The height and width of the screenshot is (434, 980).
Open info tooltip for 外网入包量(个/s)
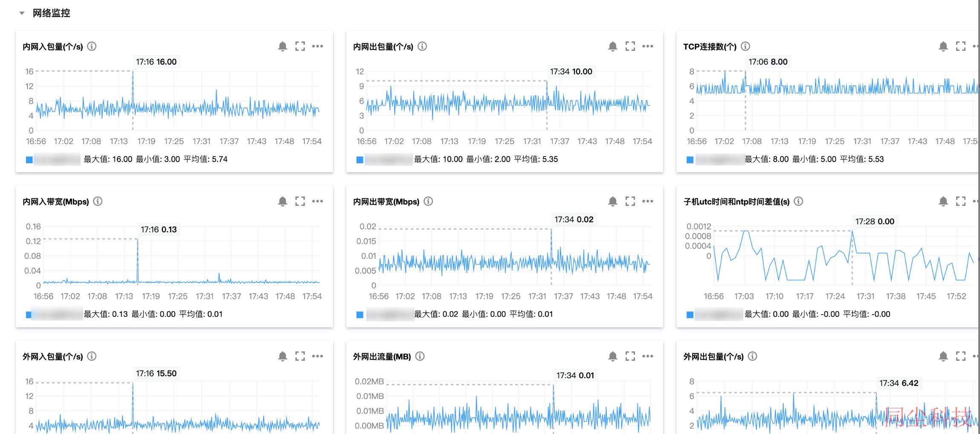pos(92,356)
